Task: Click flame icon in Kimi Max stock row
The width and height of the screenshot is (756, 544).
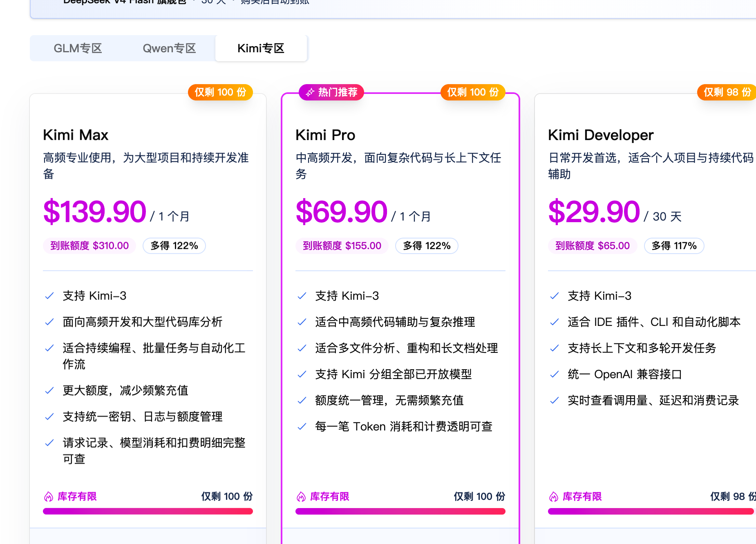Action: [x=49, y=497]
